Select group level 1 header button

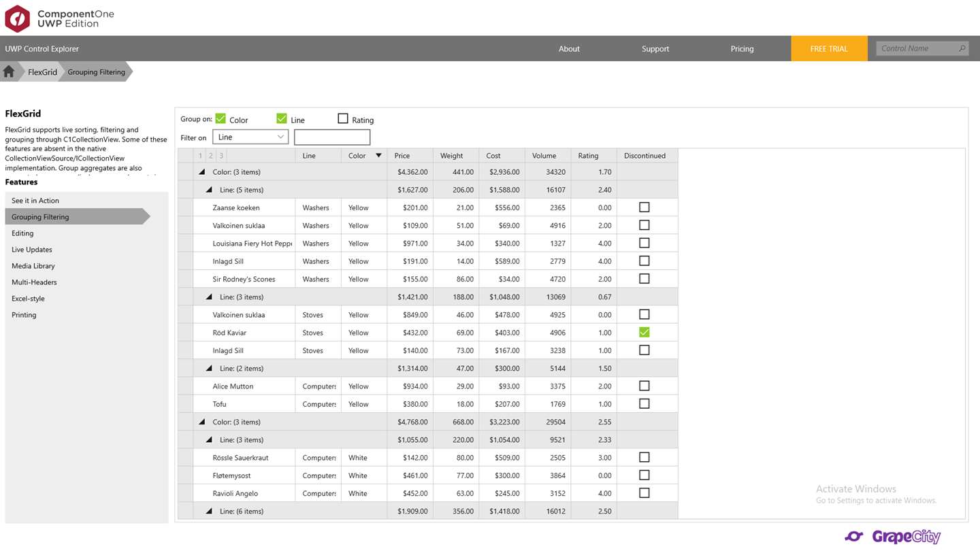200,156
